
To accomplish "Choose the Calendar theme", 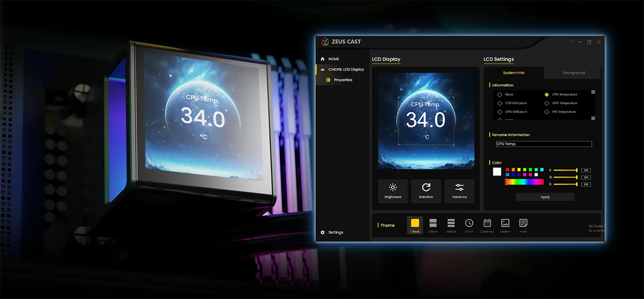I will pos(487,225).
